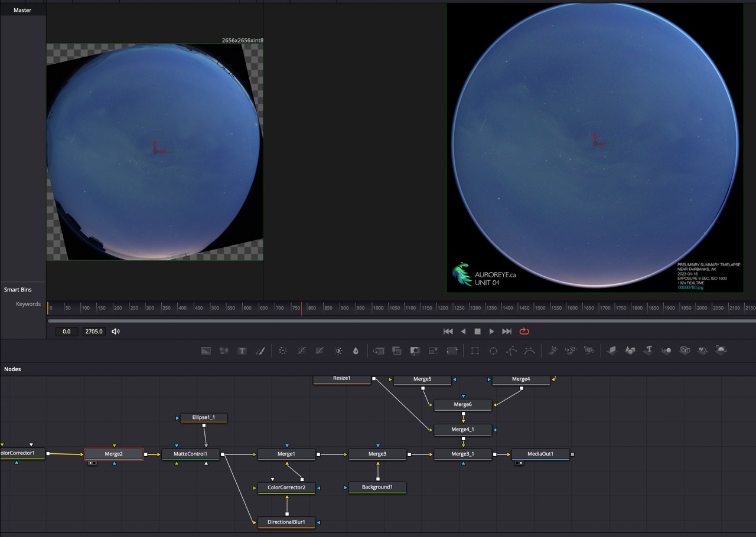This screenshot has width=756, height=537.
Task: Click the time ruler at frame 1000
Action: [379, 307]
